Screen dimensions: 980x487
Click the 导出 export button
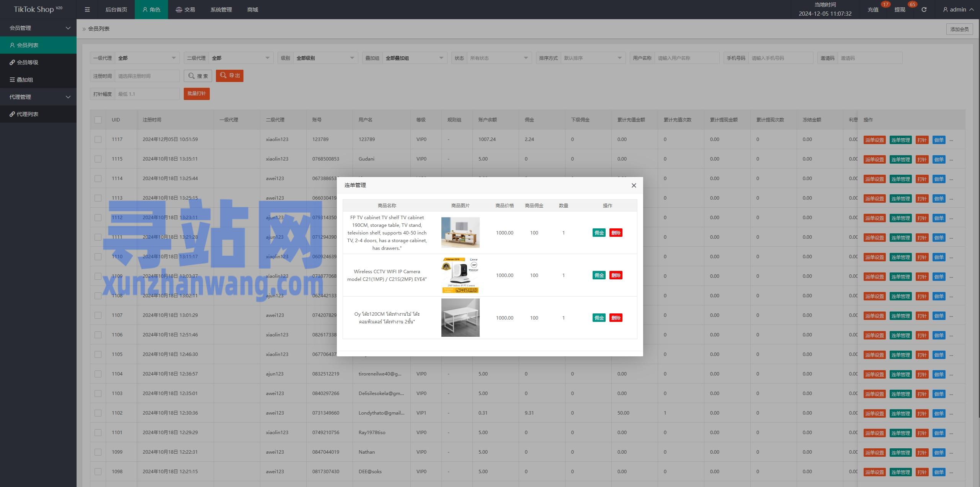coord(230,75)
